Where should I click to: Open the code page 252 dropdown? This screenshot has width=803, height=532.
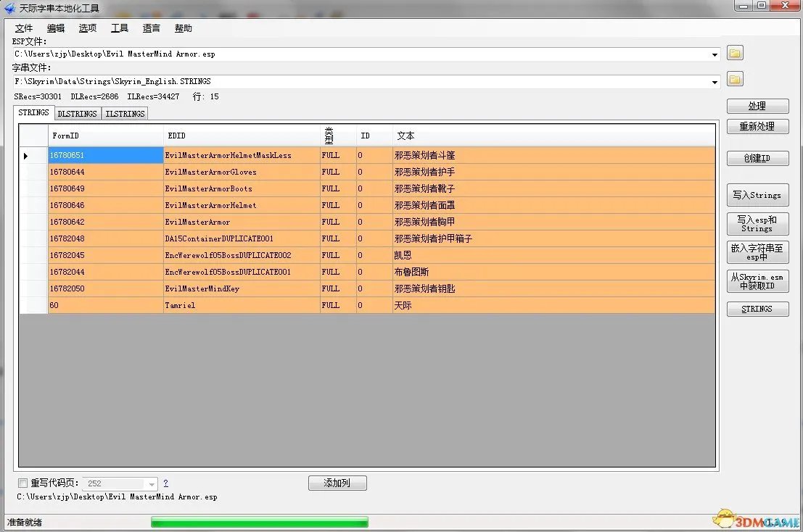[x=152, y=483]
